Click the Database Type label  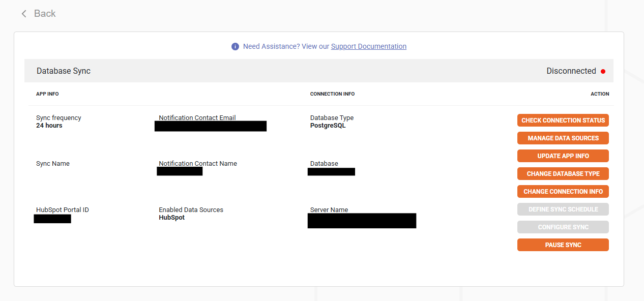click(332, 118)
